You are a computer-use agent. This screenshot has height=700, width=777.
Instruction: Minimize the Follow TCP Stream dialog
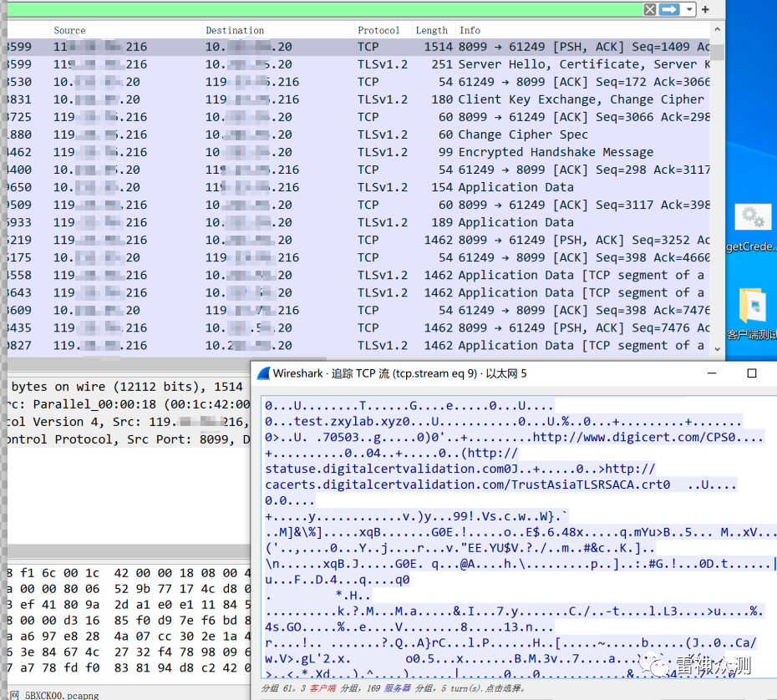(x=712, y=373)
